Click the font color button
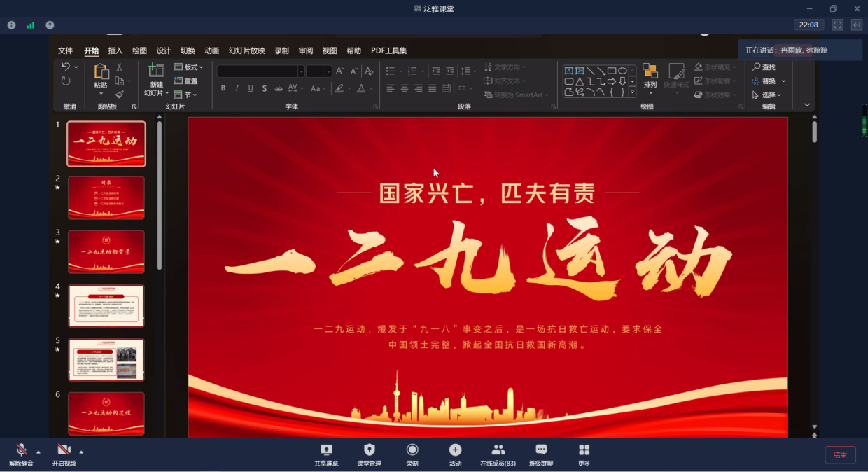 point(360,88)
